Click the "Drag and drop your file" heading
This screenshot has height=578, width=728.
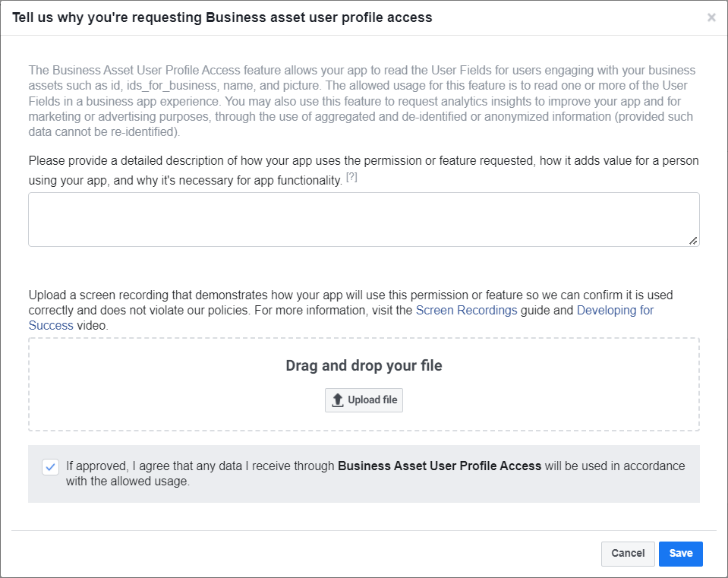tap(364, 365)
